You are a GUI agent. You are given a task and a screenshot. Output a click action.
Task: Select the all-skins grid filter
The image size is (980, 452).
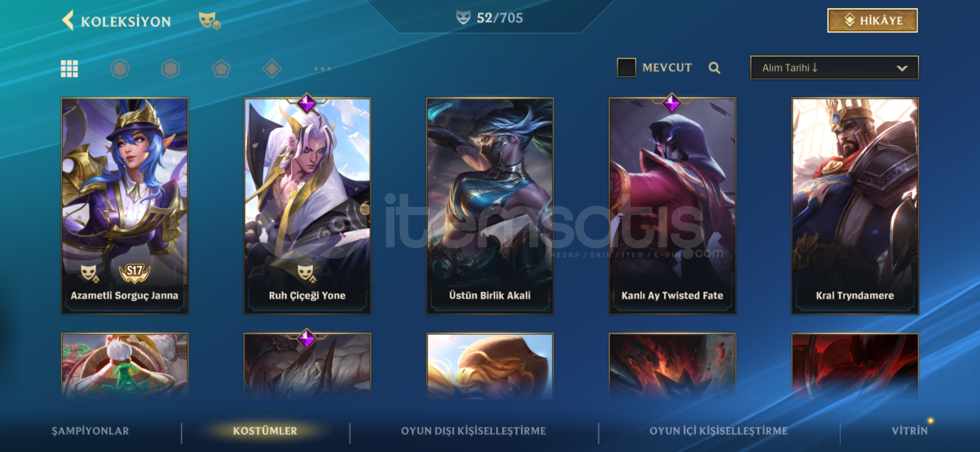point(70,68)
